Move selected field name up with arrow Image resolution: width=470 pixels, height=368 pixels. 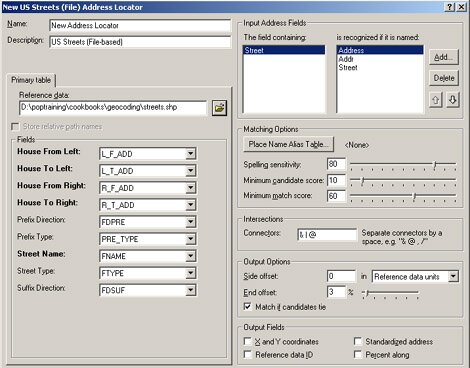click(x=436, y=100)
